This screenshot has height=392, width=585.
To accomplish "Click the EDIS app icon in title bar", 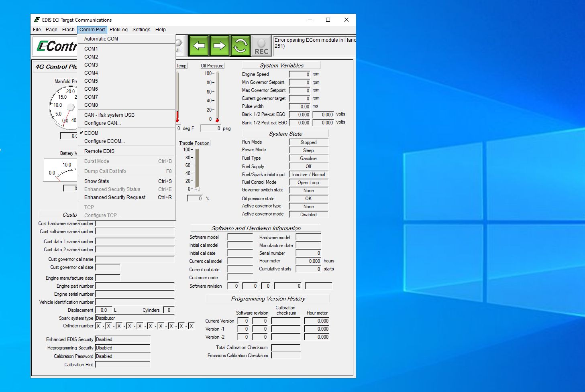I will click(x=37, y=20).
